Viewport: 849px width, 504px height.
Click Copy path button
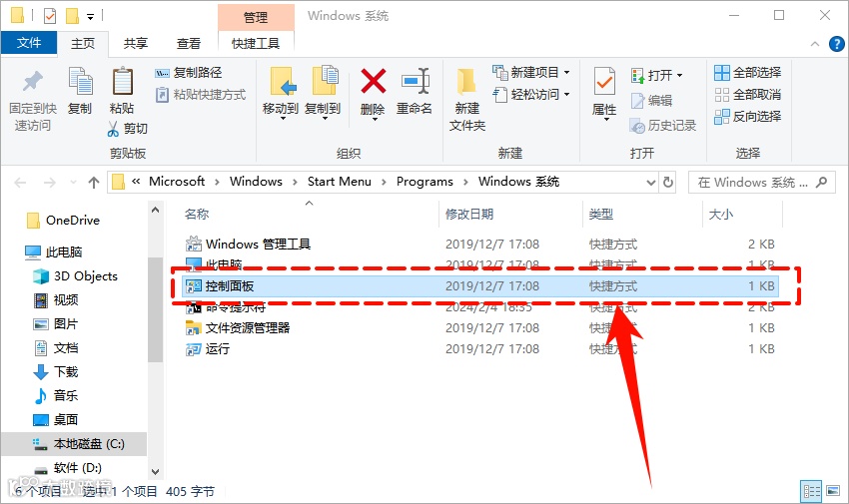pos(189,73)
